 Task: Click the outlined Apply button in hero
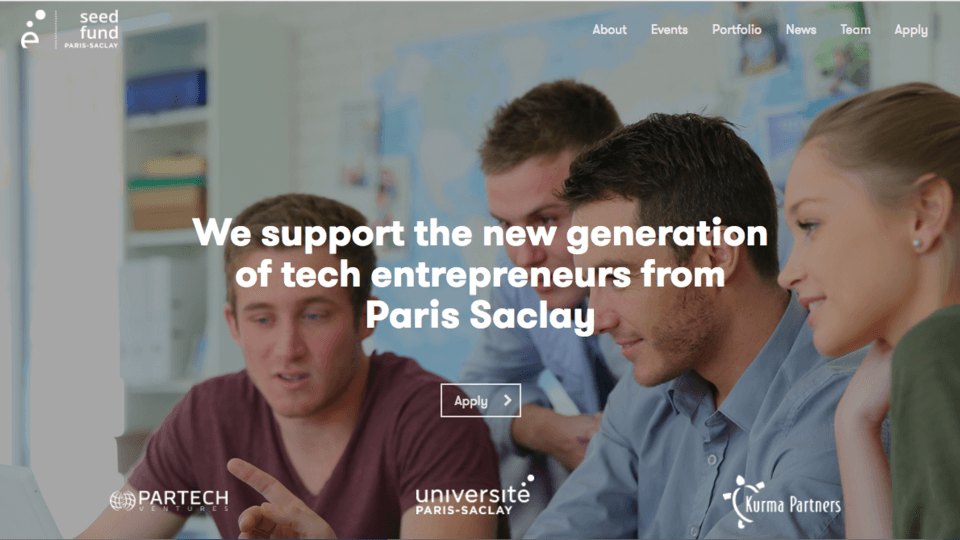481,400
